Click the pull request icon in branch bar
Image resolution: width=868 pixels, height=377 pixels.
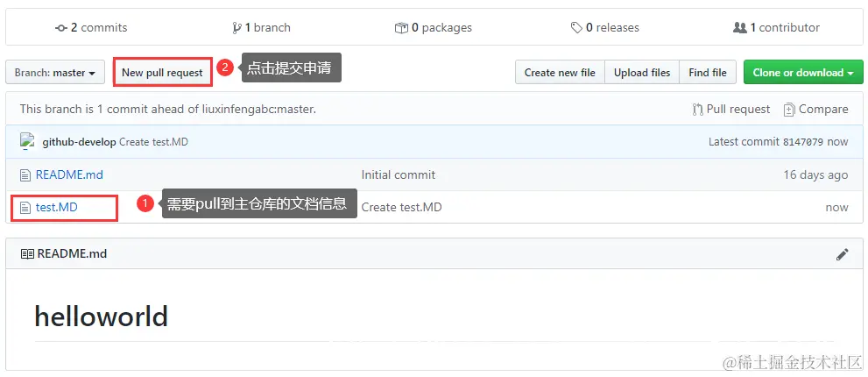pos(697,110)
